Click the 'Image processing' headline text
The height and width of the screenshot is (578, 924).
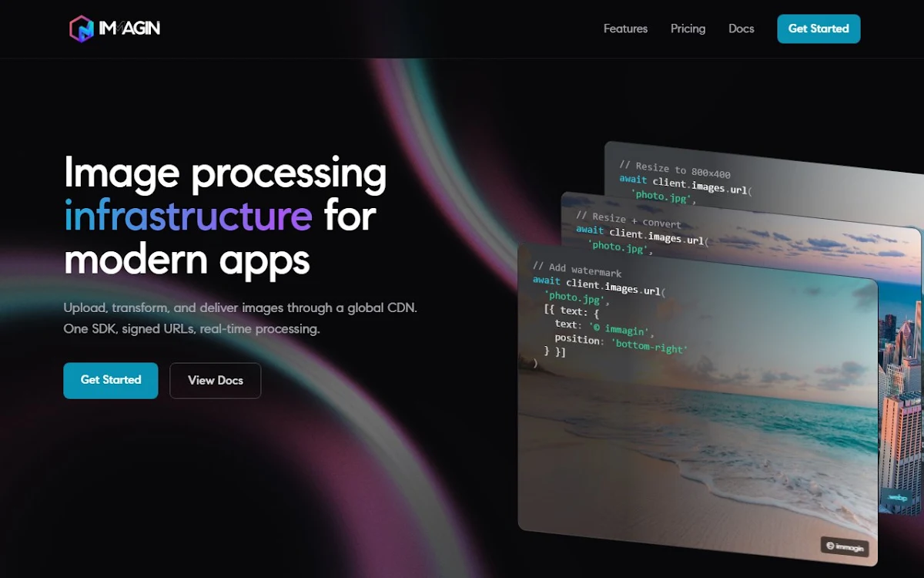[x=225, y=173]
